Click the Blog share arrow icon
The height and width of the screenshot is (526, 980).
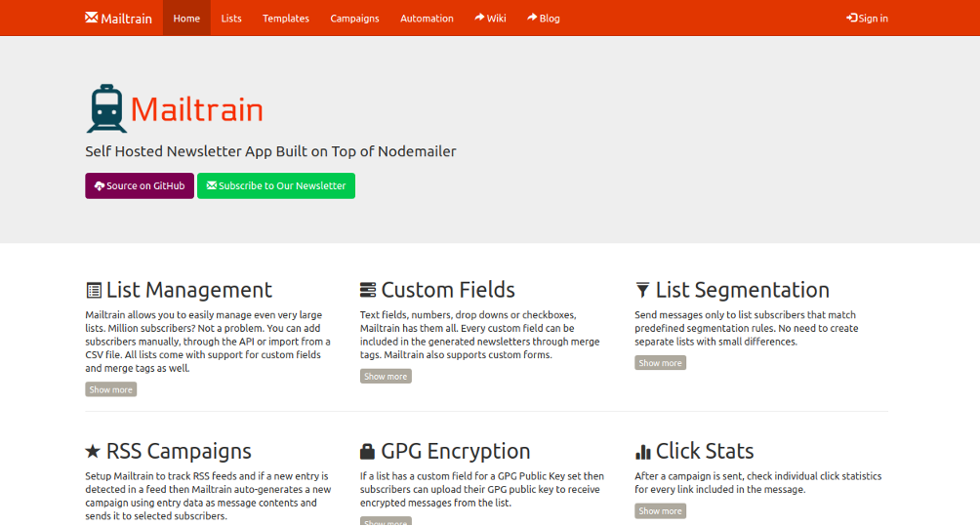coord(532,18)
